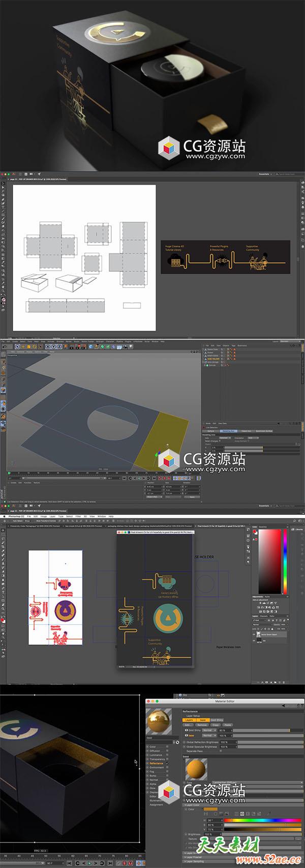Select HSV sliders mode icon in color chooser
Viewport: 305px width, 868px height.
tap(242, 814)
